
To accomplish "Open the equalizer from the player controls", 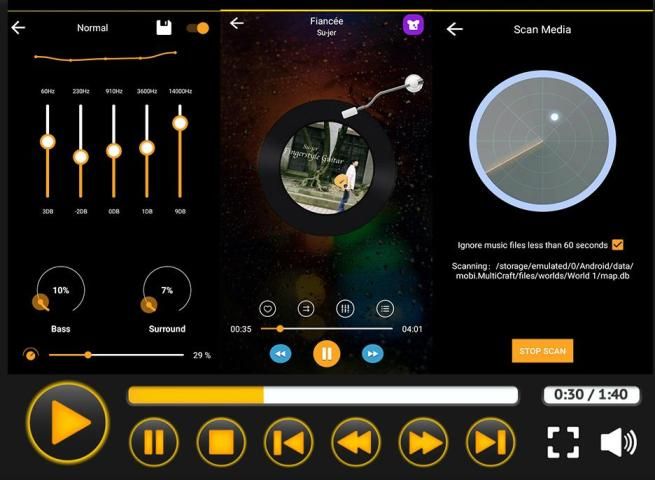I will point(346,309).
